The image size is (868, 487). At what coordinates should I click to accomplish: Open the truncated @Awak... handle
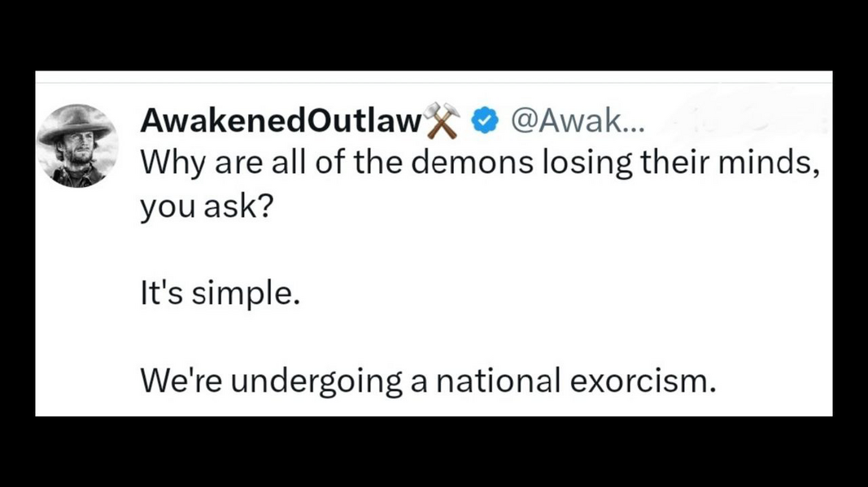coord(575,120)
